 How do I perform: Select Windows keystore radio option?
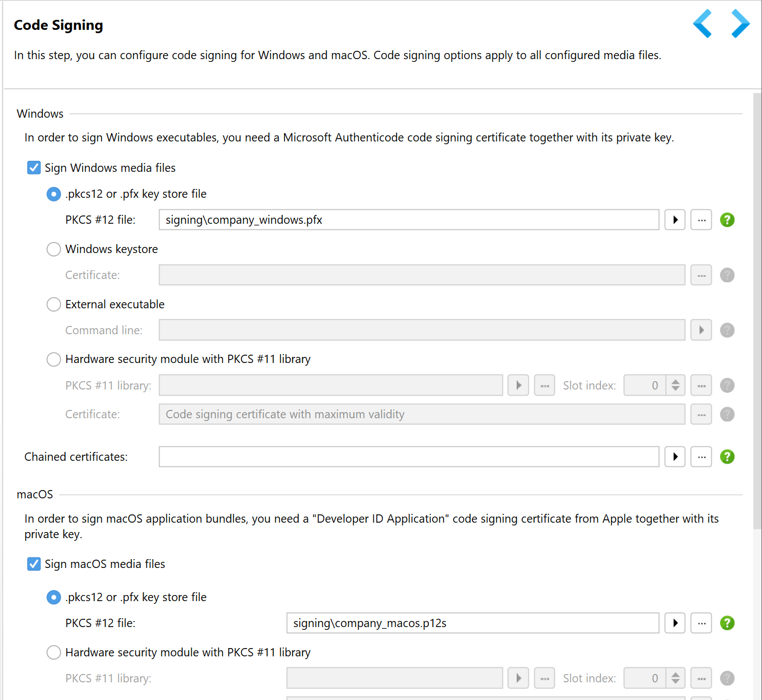tap(54, 249)
